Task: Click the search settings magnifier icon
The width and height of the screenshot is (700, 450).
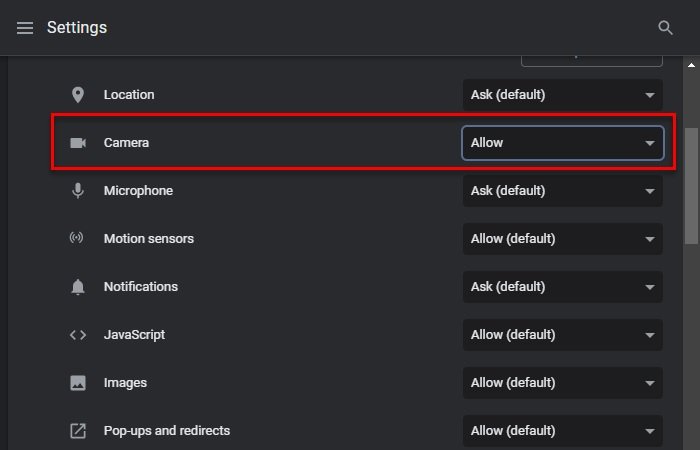Action: (x=666, y=28)
